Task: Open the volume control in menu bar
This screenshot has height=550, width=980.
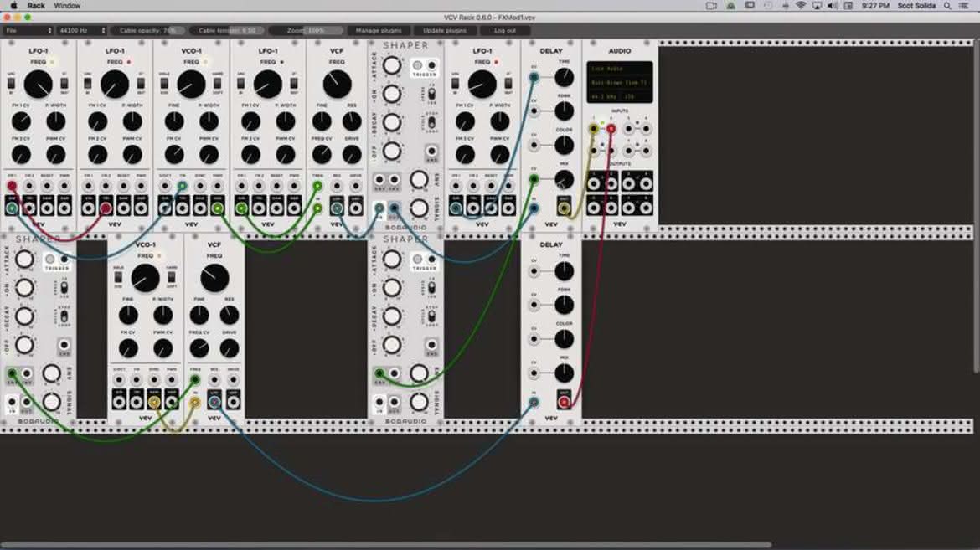Action: 833,6
